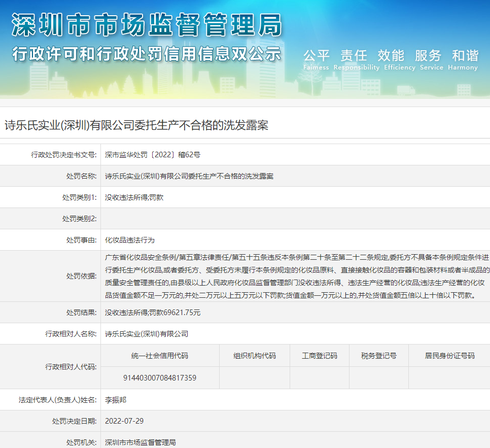Screen dimensions: 490x448
Task: Click the legal representative name 李振邦
Action: click(116, 400)
